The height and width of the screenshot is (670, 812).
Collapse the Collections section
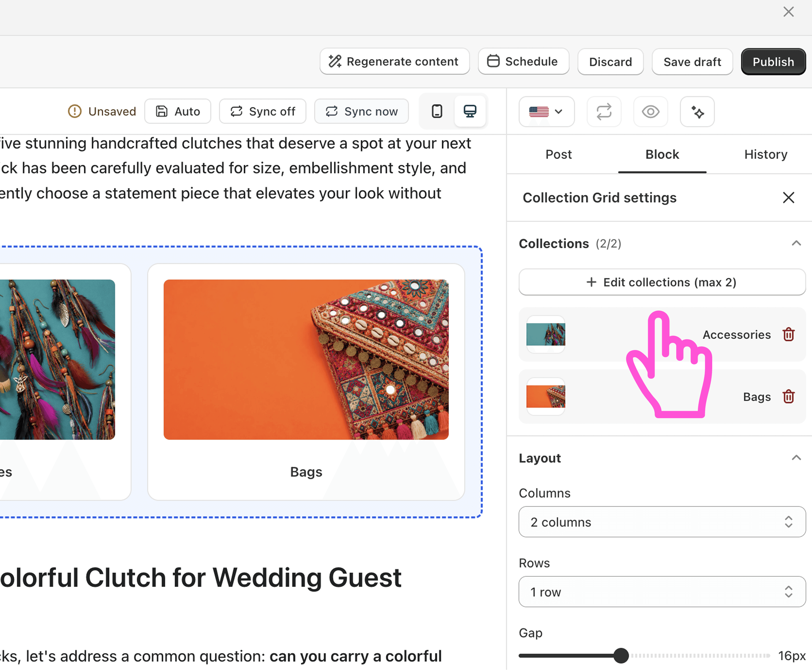click(x=796, y=243)
